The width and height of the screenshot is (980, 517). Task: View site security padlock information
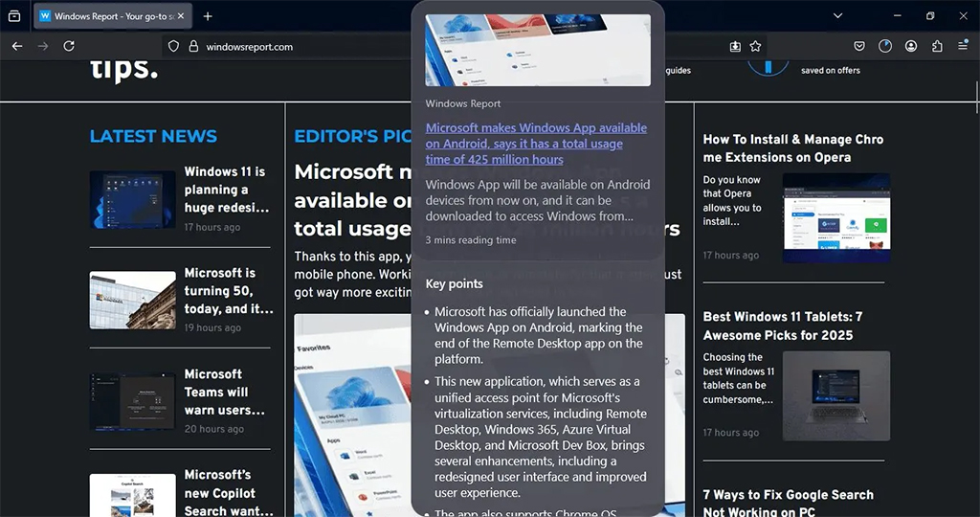point(193,46)
